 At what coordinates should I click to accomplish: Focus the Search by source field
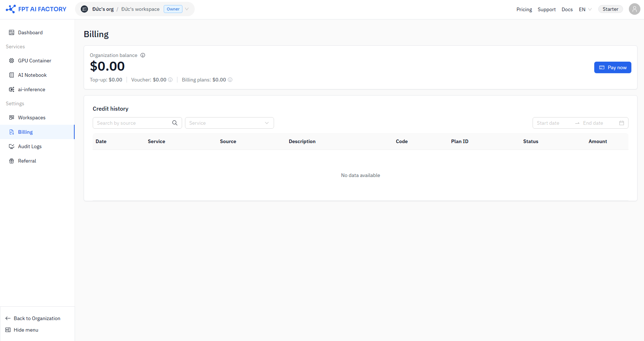pyautogui.click(x=133, y=123)
